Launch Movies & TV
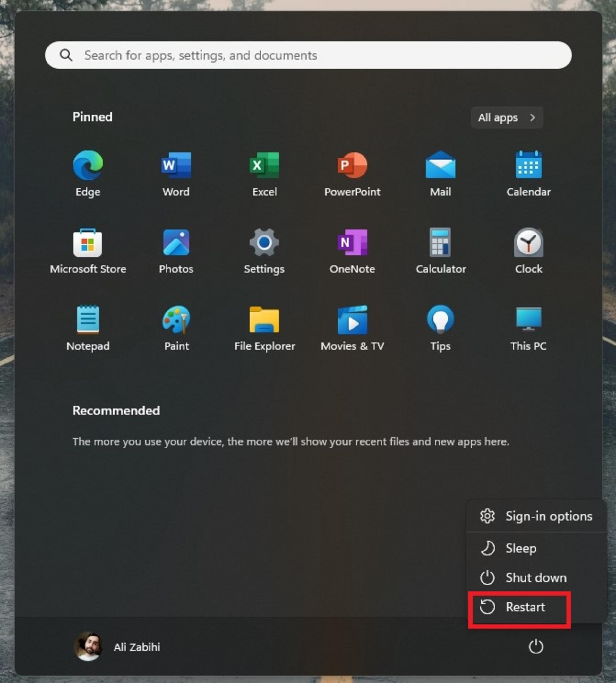 coord(352,328)
